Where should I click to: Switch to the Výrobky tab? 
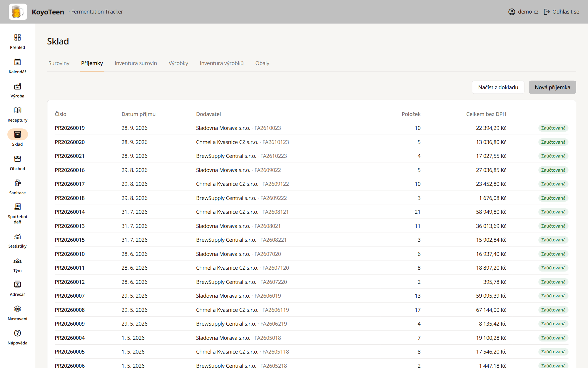tap(178, 63)
